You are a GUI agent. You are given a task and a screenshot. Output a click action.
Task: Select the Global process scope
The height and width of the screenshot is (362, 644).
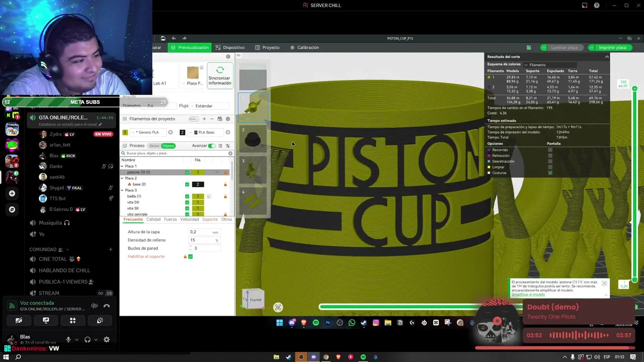(154, 146)
